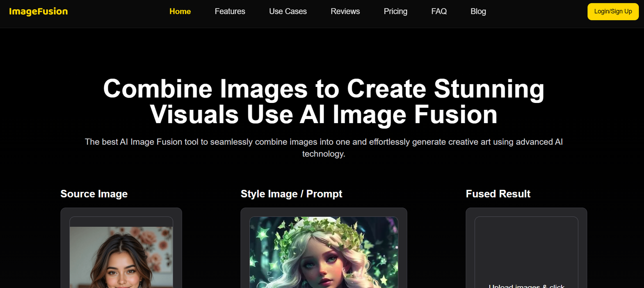This screenshot has height=288, width=644.
Task: Click the 'Combine Images' main headline
Action: click(324, 101)
